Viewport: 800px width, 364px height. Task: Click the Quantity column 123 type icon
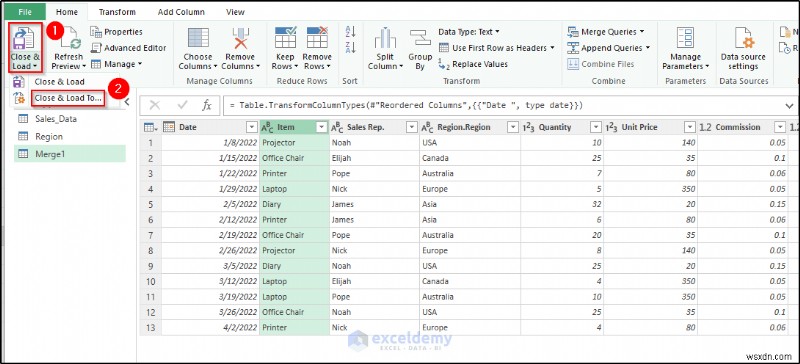pos(528,128)
